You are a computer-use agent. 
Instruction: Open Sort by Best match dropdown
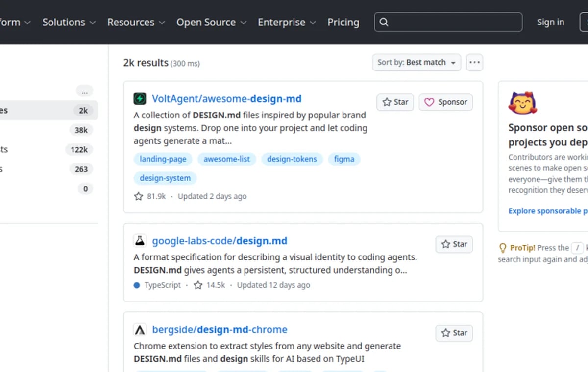point(416,63)
